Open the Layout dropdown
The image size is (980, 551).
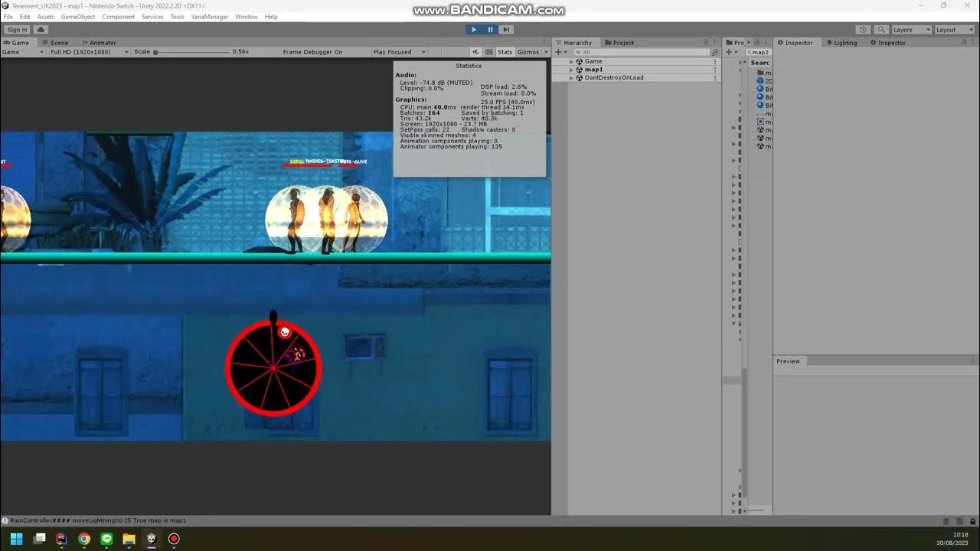click(954, 29)
